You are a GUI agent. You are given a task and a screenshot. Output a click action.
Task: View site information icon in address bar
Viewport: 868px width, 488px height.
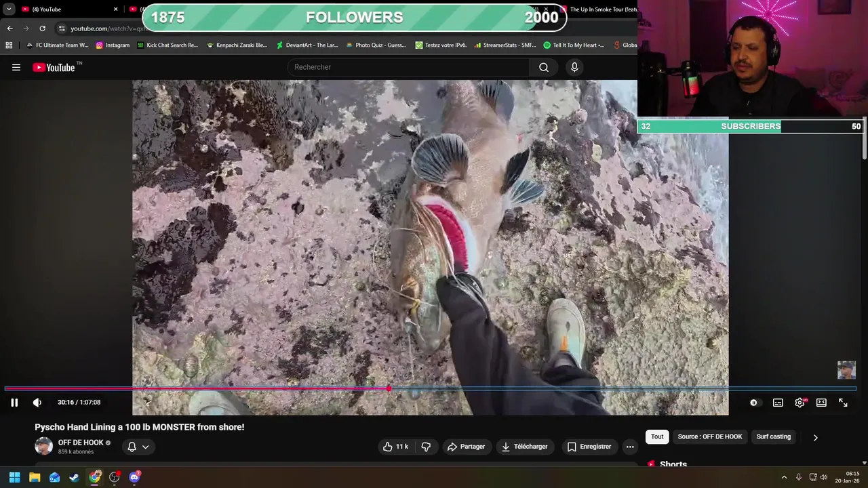[62, 28]
